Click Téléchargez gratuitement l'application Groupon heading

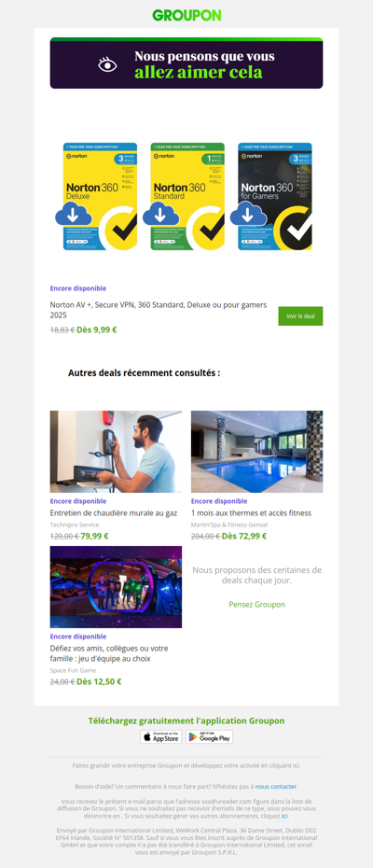pos(186,721)
